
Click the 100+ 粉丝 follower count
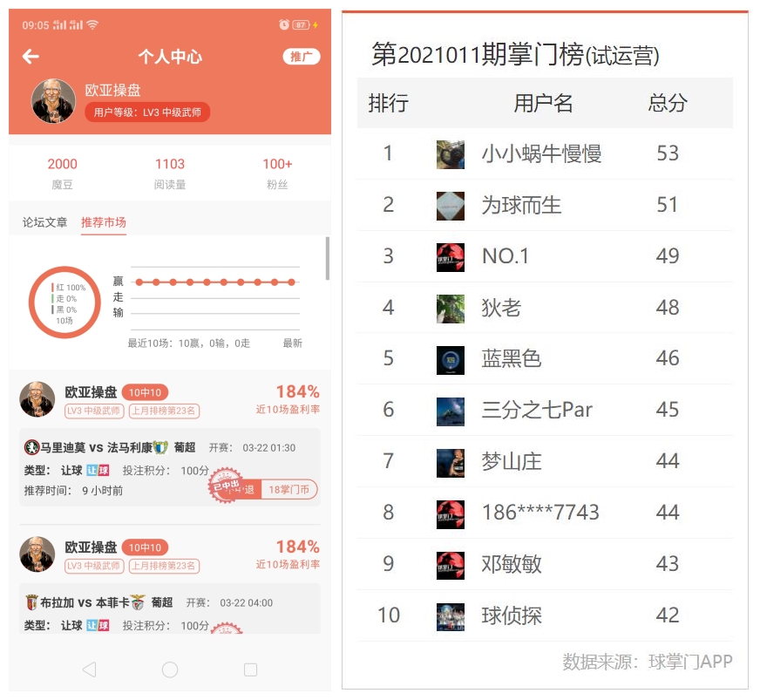click(277, 173)
